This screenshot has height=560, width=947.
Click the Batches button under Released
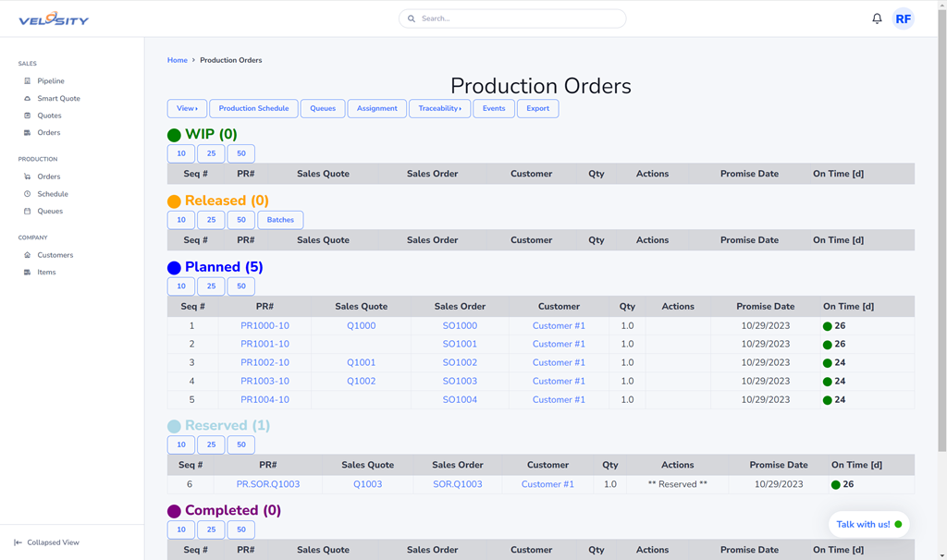[280, 220]
